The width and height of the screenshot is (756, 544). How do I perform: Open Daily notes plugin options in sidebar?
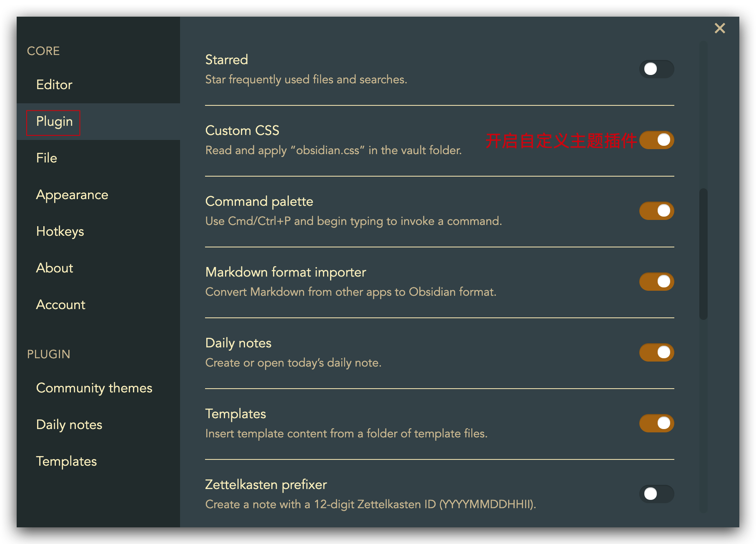[69, 424]
